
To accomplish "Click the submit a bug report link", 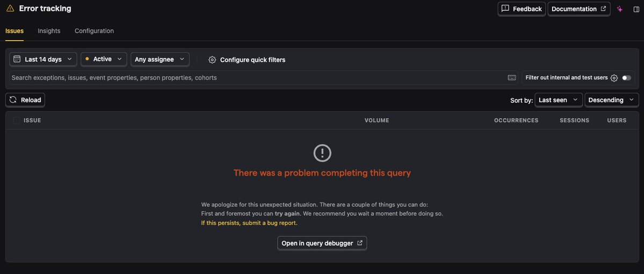I will pyautogui.click(x=249, y=223).
